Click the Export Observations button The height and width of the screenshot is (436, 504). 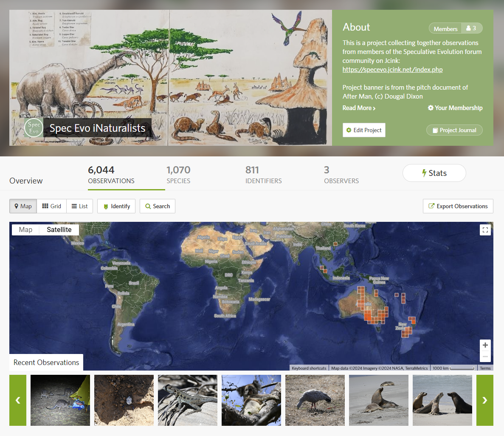point(458,206)
